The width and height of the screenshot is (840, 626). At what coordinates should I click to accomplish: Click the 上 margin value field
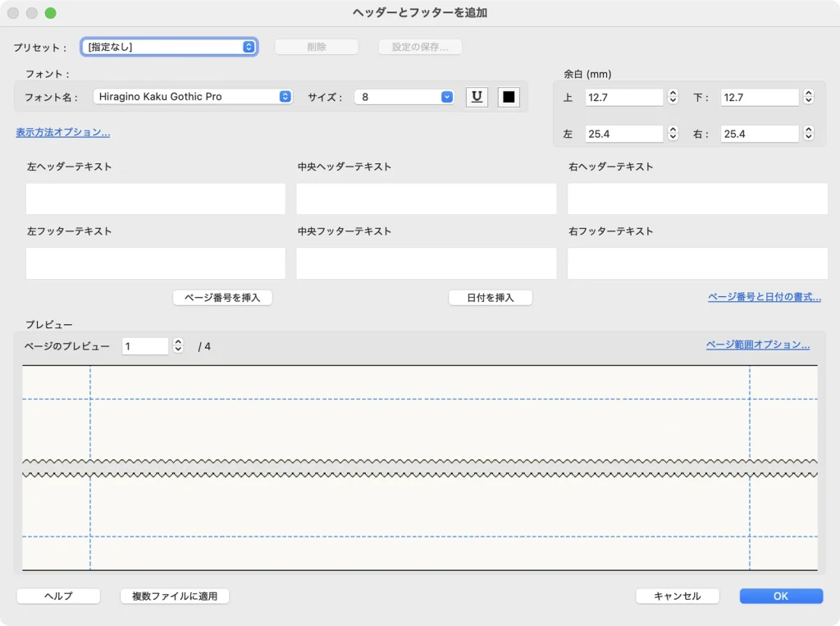(624, 97)
